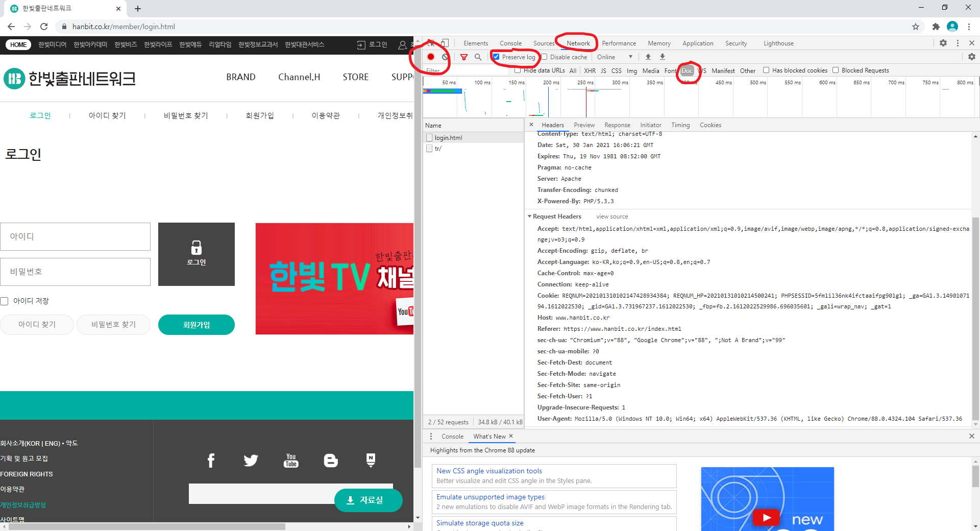The image size is (980, 531).
Task: Enable Has blocked cookies checkbox
Action: (766, 70)
